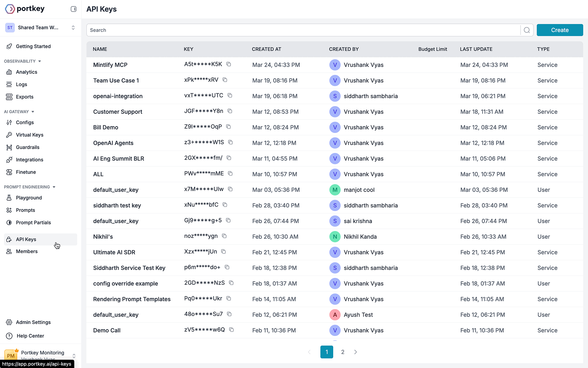Go to page 2 of results

pyautogui.click(x=343, y=352)
